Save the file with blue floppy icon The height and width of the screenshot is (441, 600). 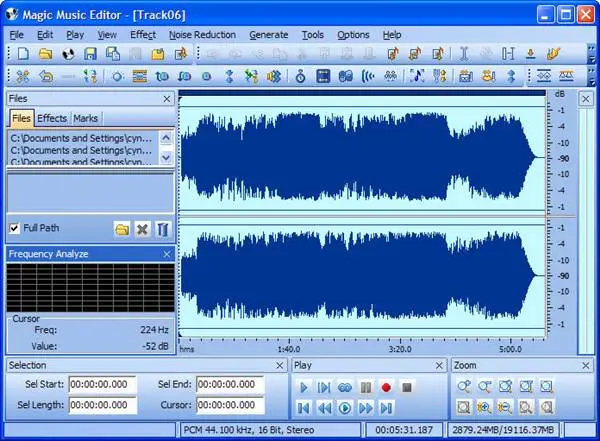coord(90,54)
